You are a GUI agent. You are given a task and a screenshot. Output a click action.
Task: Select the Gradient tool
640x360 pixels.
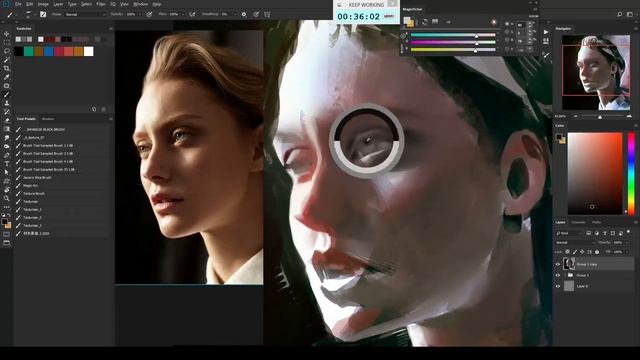coord(7,129)
